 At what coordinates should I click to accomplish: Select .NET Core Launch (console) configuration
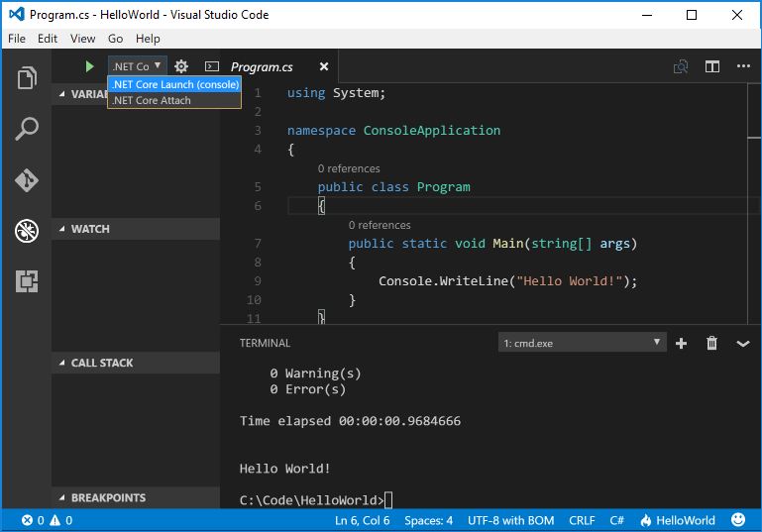point(174,84)
